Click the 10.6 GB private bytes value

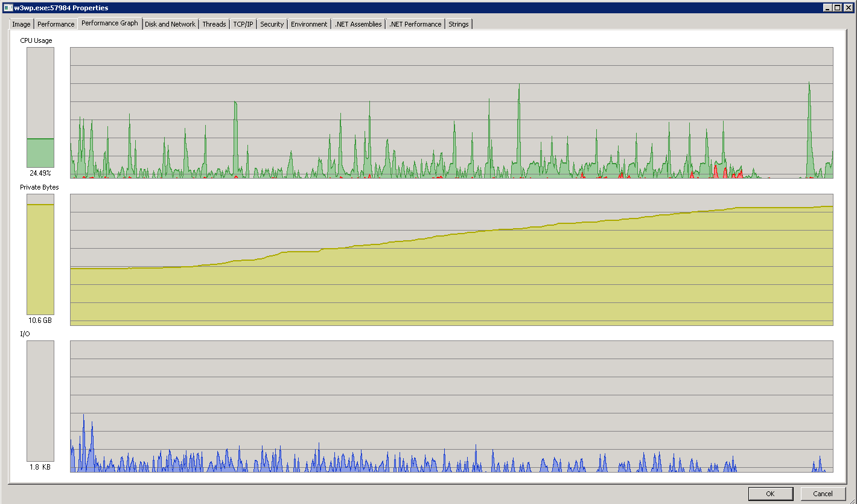(40, 321)
